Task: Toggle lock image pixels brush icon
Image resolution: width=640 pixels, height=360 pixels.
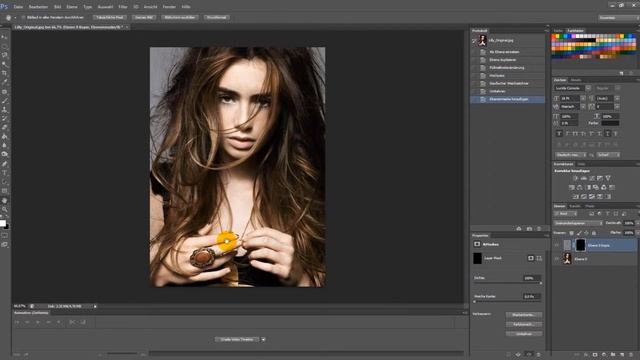Action: (579, 233)
